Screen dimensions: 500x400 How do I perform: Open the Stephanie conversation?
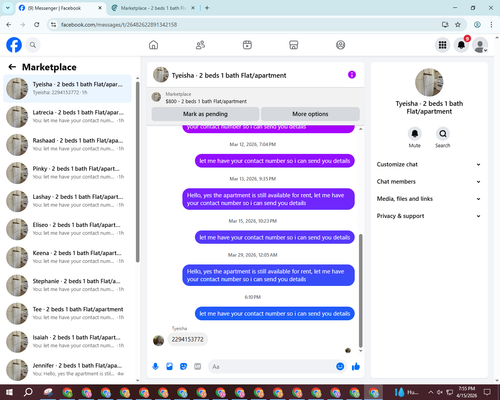[68, 285]
